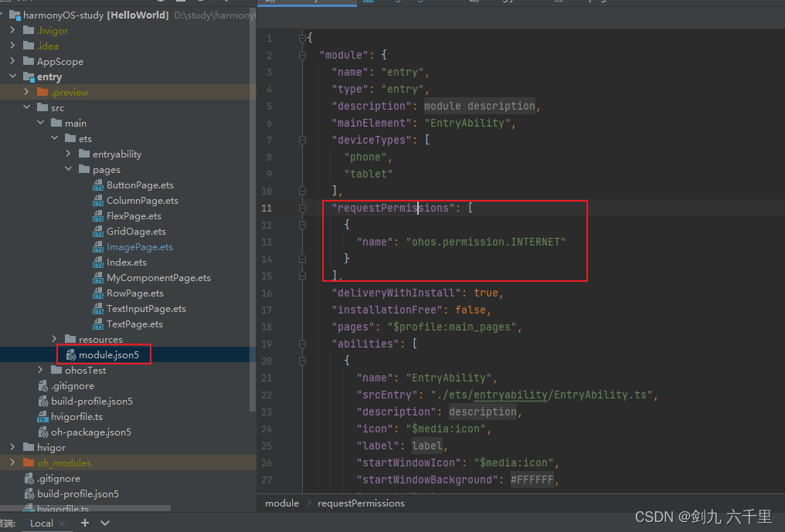
Task: Expand the oh_modules folder chevron
Action: tap(12, 463)
